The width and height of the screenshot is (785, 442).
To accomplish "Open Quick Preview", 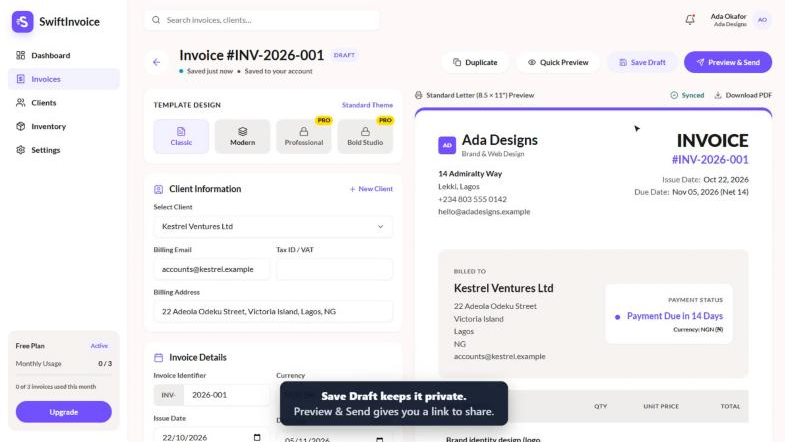I will 558,62.
